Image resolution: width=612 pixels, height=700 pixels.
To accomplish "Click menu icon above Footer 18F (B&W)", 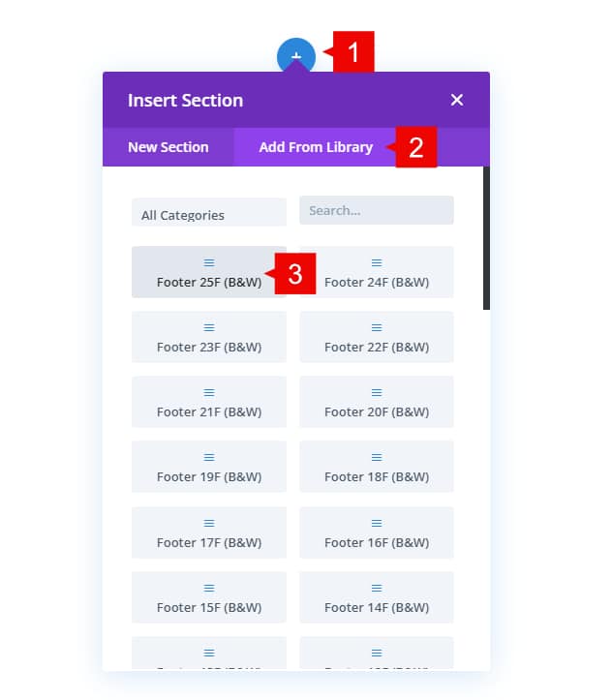I will pyautogui.click(x=377, y=457).
